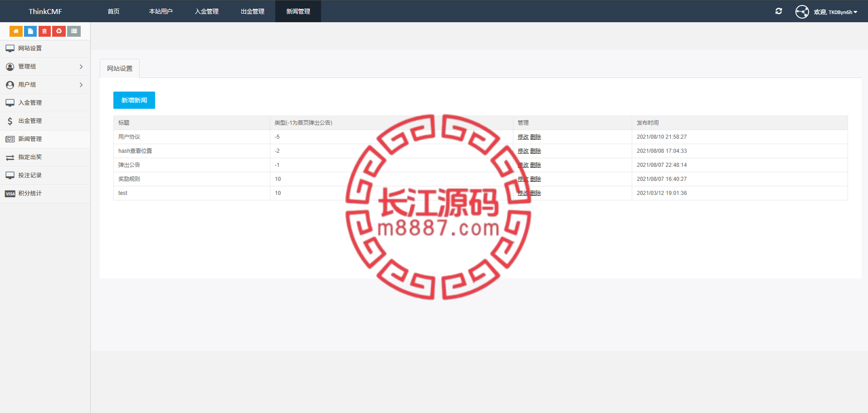Click the type value -1 for 弹出公告
868x413 pixels.
[277, 165]
